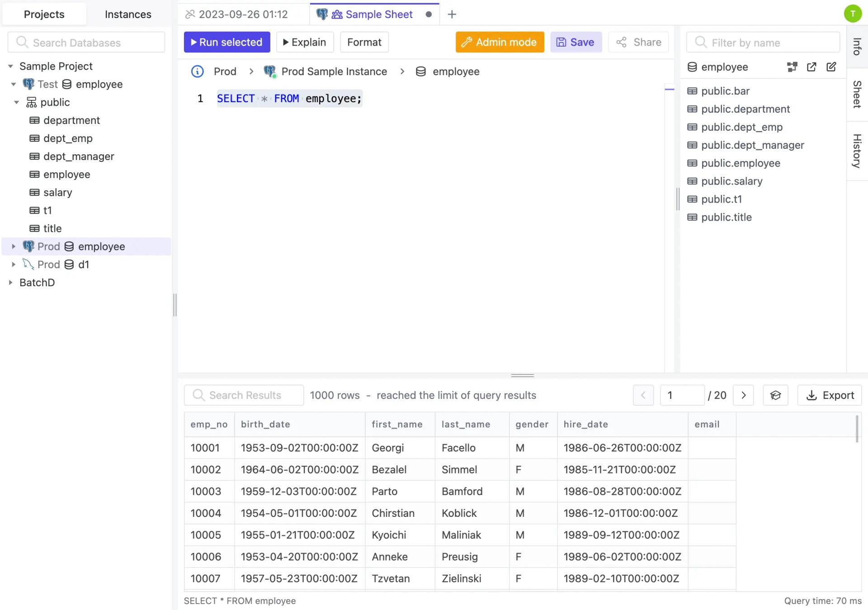The width and height of the screenshot is (868, 610).
Task: Click the Share button
Action: tap(638, 42)
